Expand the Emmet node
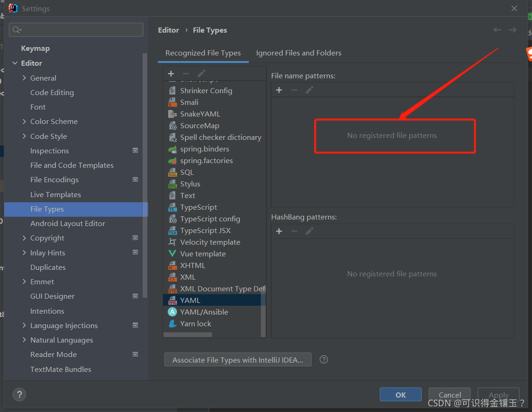 tap(24, 282)
